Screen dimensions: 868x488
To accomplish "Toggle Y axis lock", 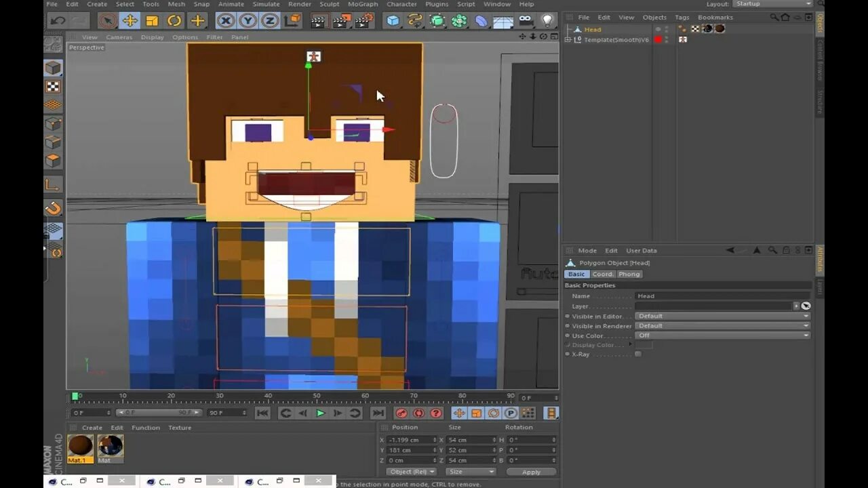I will click(x=248, y=21).
